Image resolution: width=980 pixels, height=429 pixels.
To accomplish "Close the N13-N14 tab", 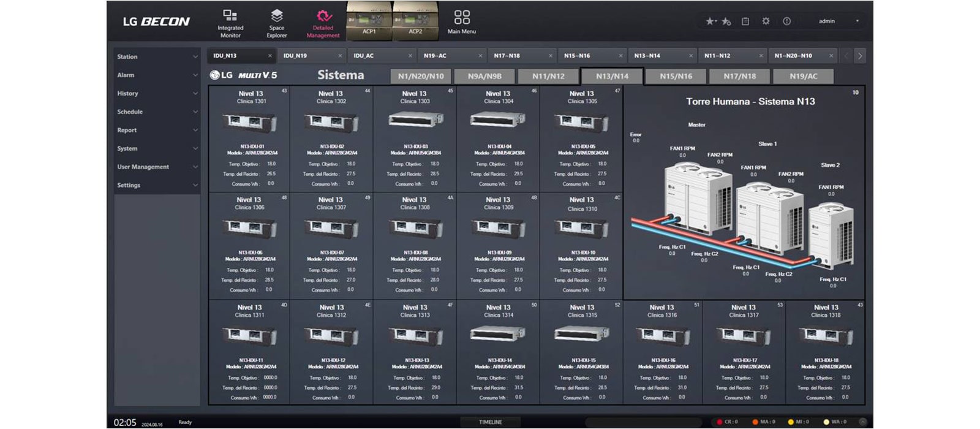I will pyautogui.click(x=691, y=56).
